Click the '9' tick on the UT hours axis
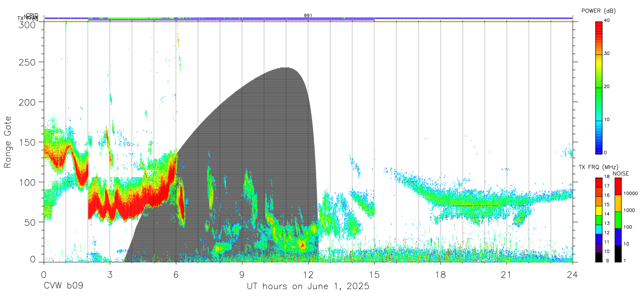 (242, 274)
